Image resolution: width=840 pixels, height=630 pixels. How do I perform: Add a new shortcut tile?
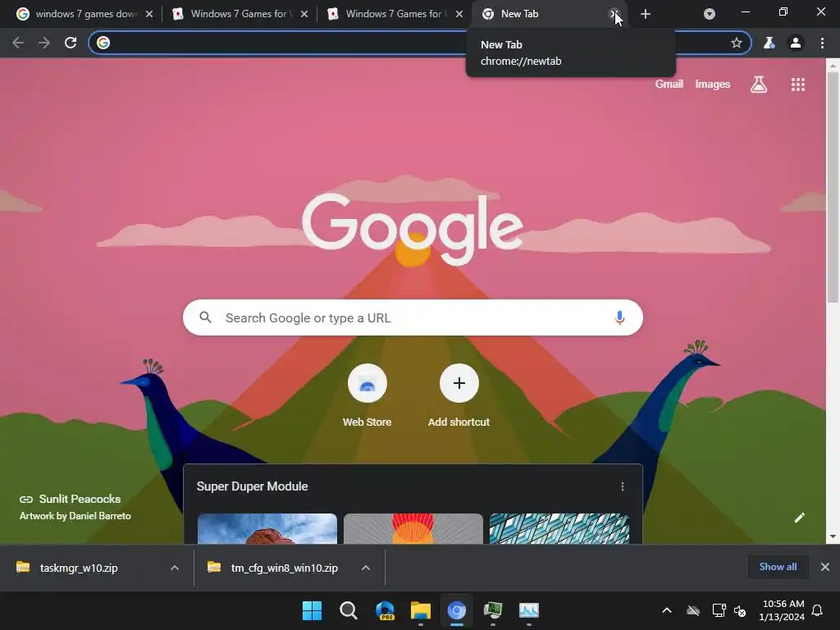click(x=459, y=395)
